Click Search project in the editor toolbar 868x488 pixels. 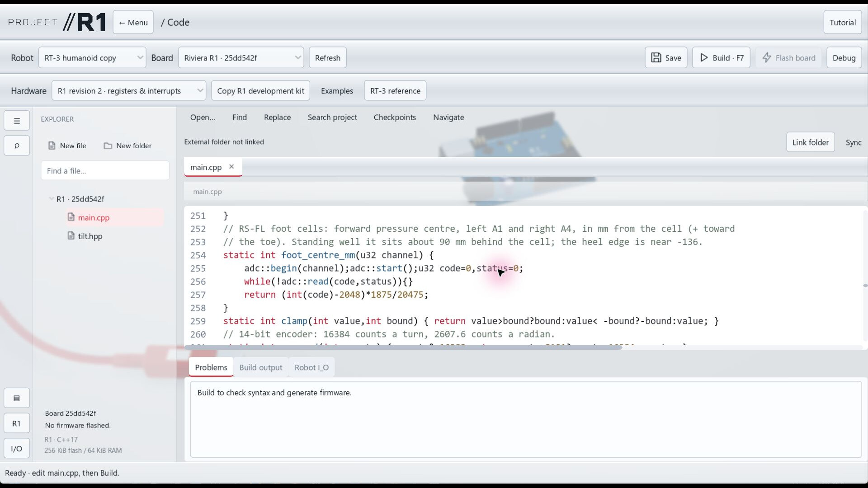[x=332, y=117]
